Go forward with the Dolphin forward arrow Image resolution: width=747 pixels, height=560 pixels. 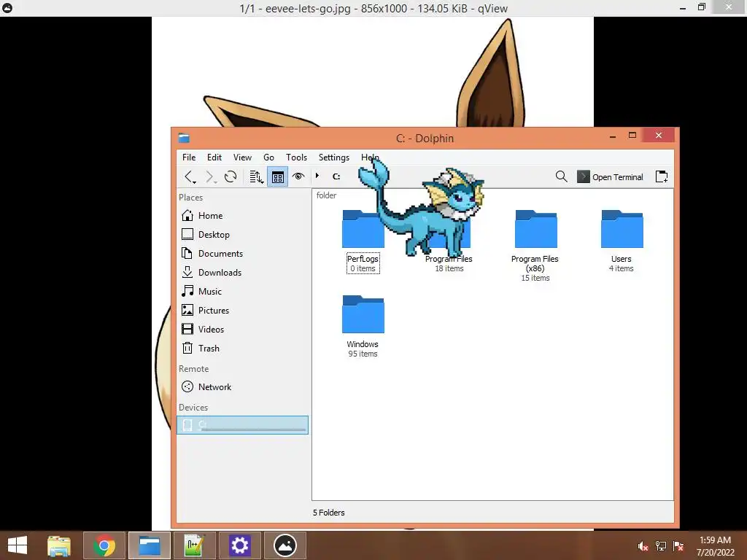210,177
